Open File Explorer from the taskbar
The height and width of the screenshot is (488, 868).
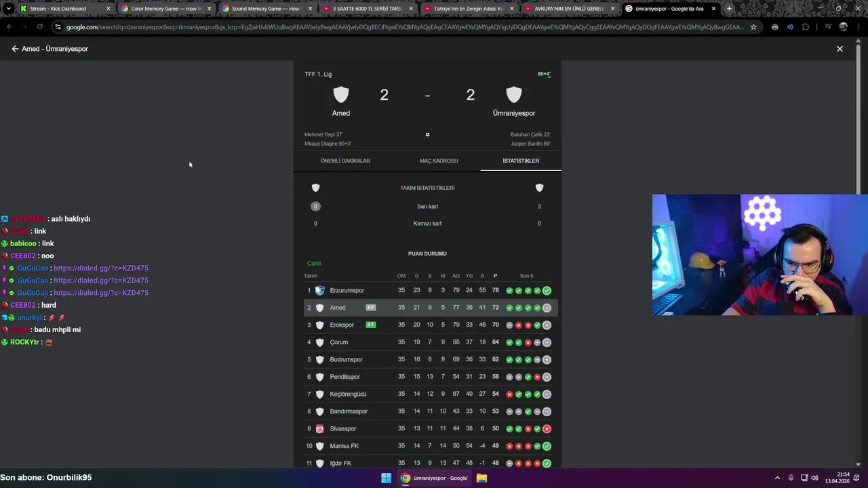[x=481, y=478]
